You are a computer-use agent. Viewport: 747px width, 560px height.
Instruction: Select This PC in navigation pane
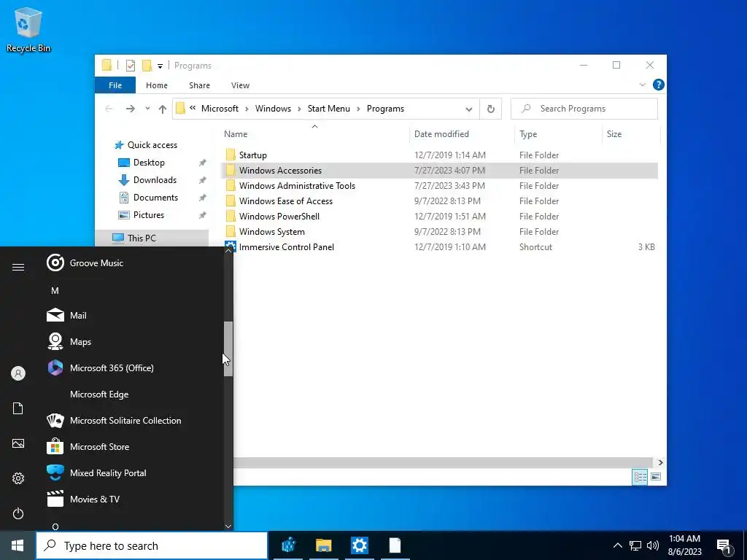click(x=142, y=238)
